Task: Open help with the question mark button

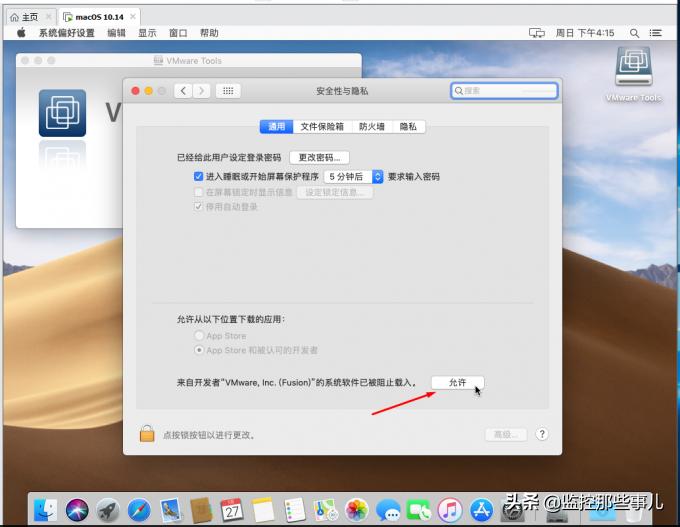Action: [x=542, y=434]
